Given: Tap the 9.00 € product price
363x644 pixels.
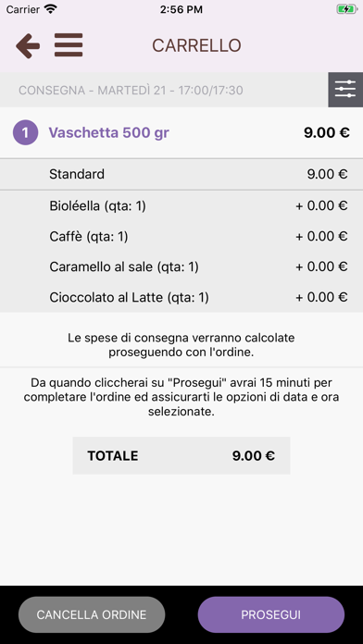Looking at the screenshot, I should click(327, 132).
